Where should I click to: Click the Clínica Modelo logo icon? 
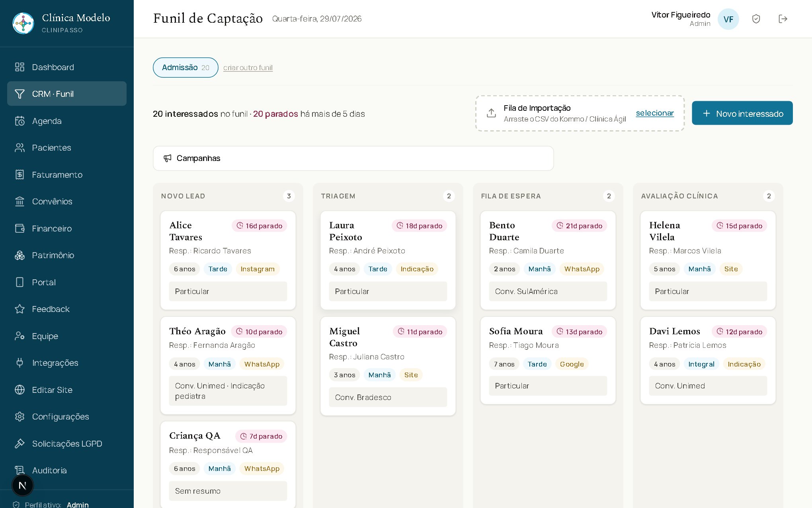(x=23, y=23)
